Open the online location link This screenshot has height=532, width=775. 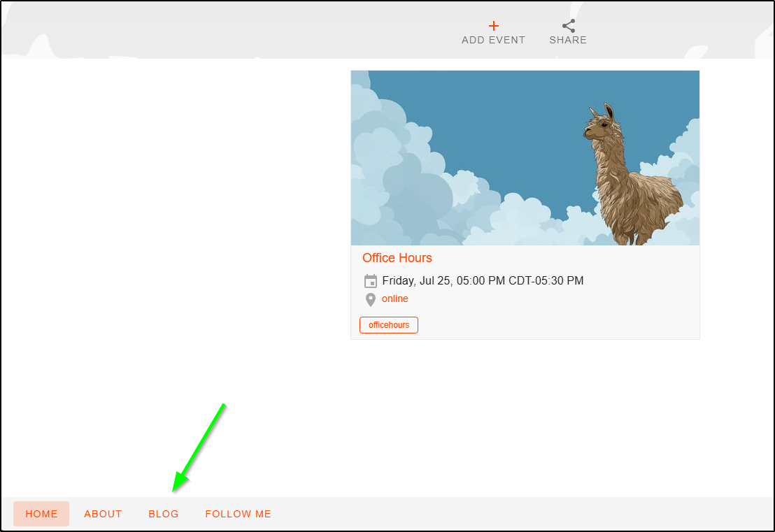[395, 299]
